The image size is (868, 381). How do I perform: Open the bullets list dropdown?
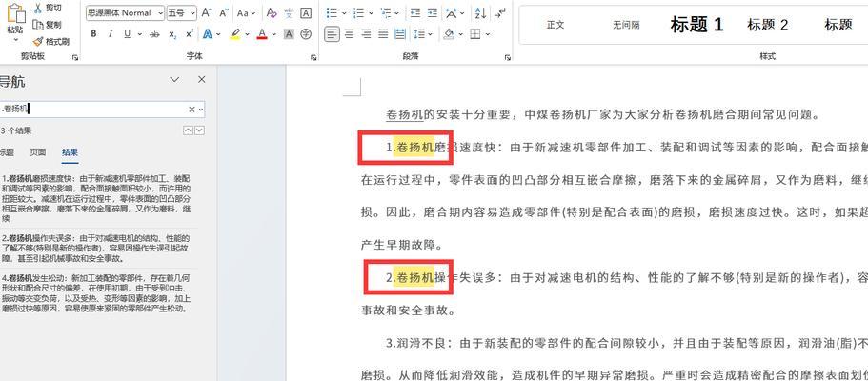point(344,12)
